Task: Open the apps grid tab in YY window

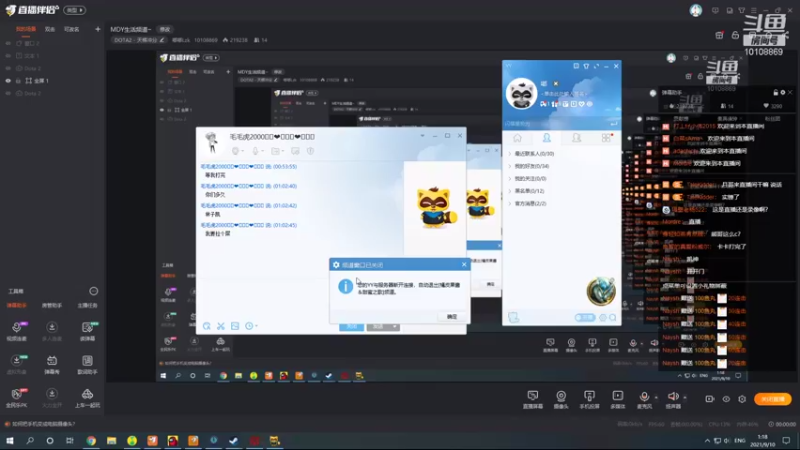Action: tap(606, 138)
